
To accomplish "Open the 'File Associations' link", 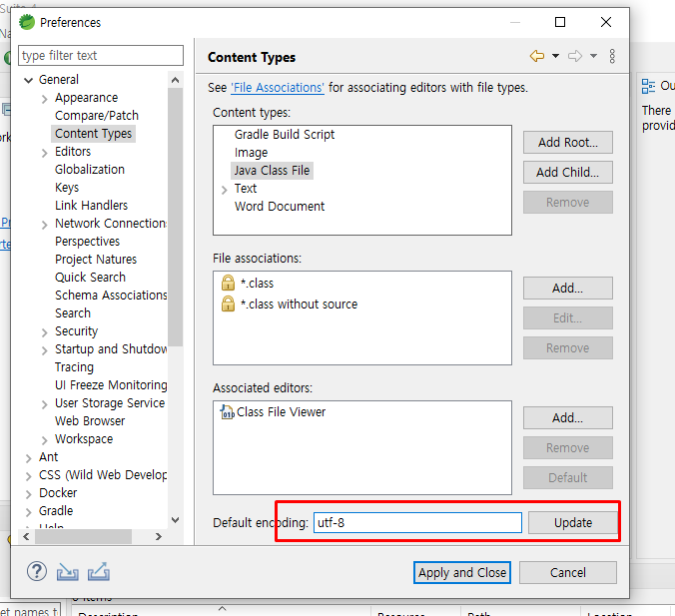I will coord(278,88).
